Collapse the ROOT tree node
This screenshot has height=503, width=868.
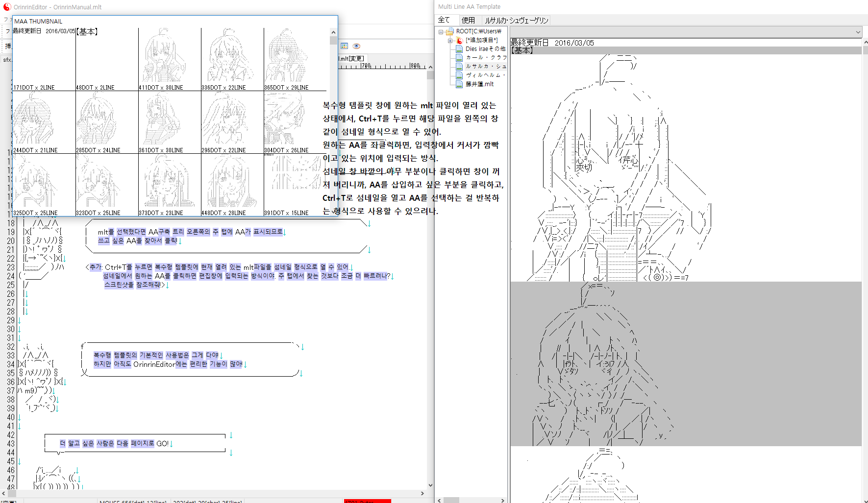pyautogui.click(x=441, y=32)
